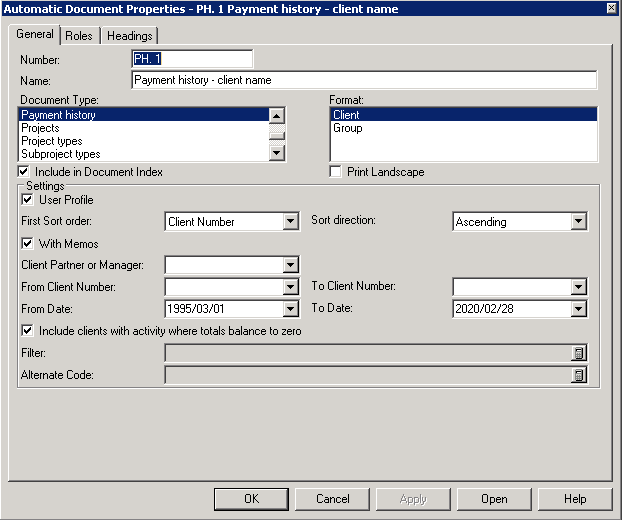Open the Headings tab
This screenshot has height=520, width=623.
click(x=129, y=36)
